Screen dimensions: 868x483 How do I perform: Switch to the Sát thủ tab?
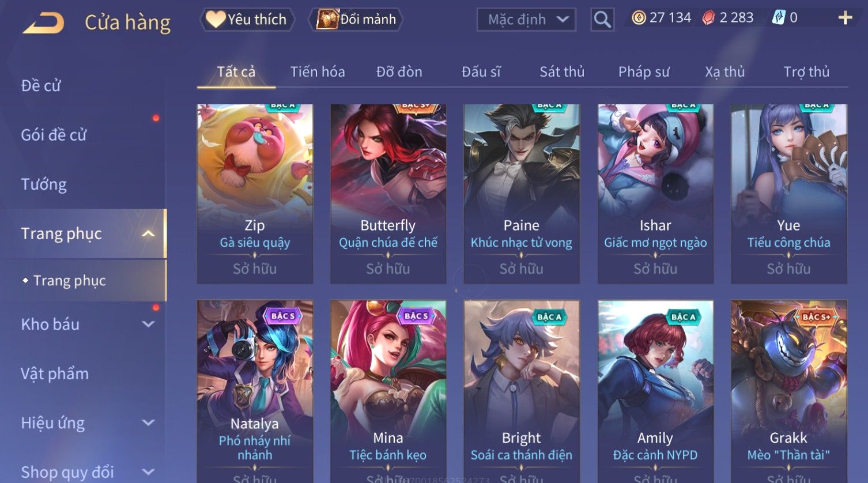[x=562, y=72]
